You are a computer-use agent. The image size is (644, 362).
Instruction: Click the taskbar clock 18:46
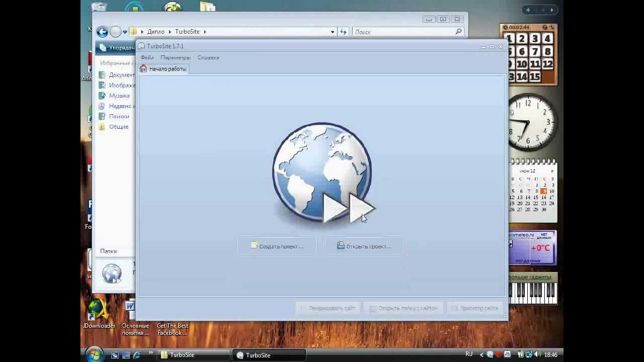pyautogui.click(x=550, y=355)
